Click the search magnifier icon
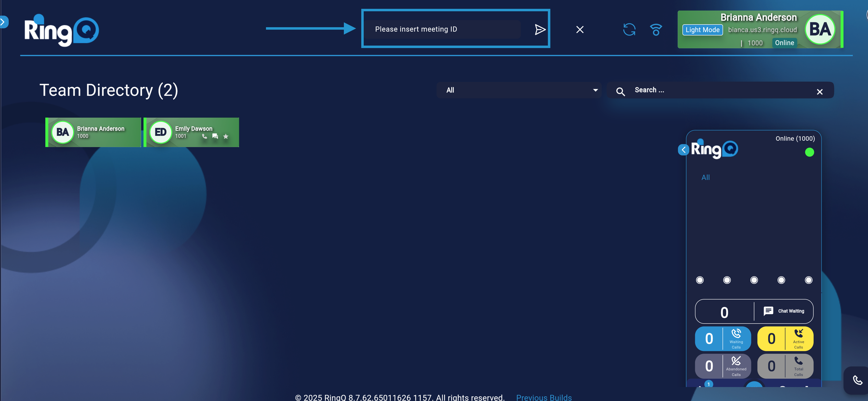868x401 pixels. coord(620,91)
